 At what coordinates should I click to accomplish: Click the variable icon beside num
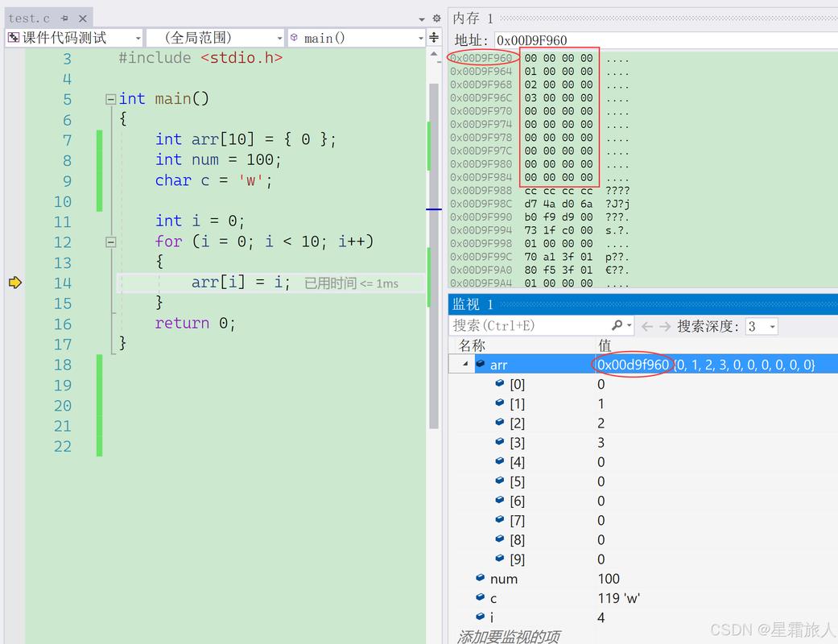point(481,578)
